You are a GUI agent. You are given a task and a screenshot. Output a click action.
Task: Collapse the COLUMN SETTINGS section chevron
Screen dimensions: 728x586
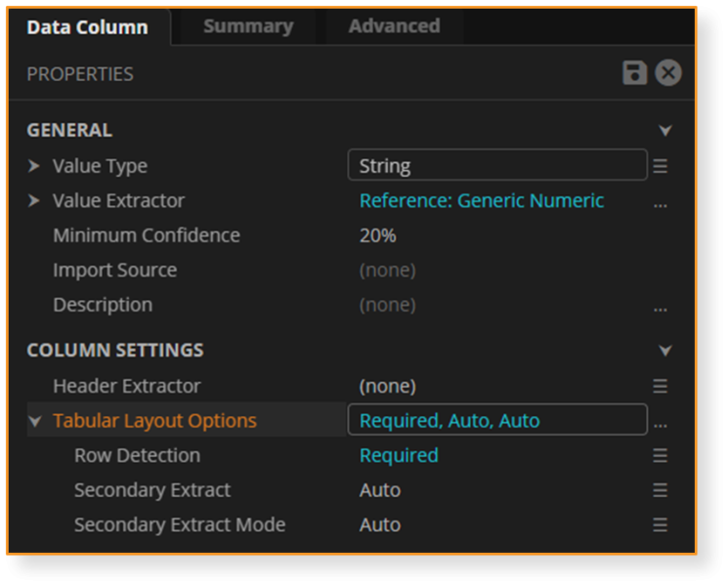pyautogui.click(x=665, y=350)
